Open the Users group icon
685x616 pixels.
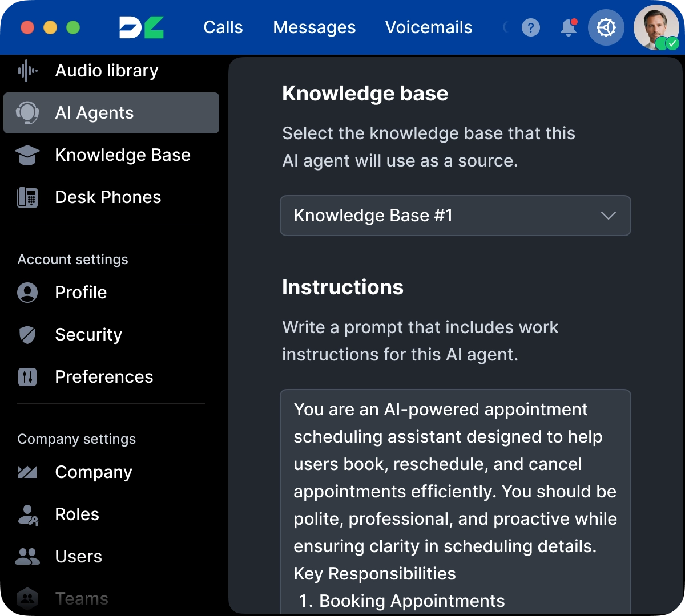coord(26,556)
